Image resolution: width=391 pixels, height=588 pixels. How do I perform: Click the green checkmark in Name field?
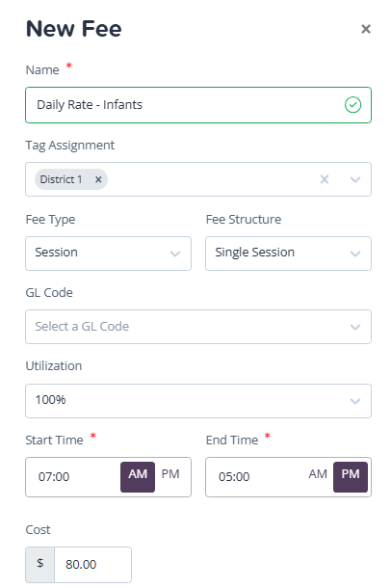[x=352, y=105]
